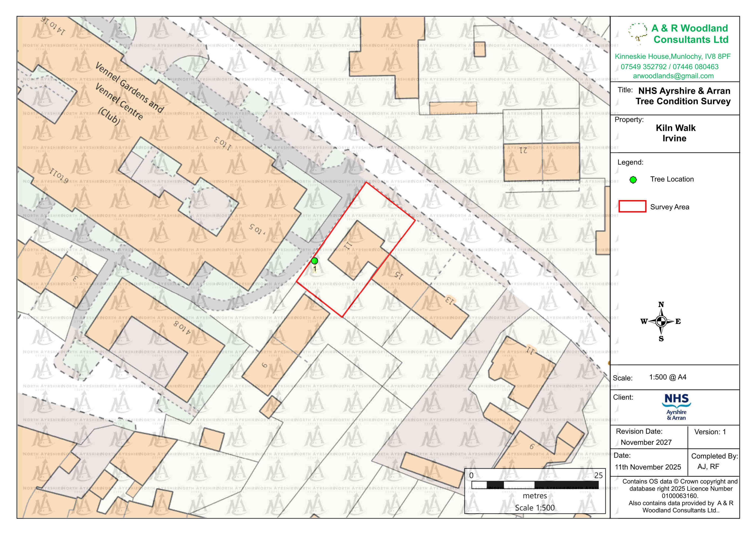Image resolution: width=756 pixels, height=535 pixels.
Task: Click the NHS Ayrshire & Arran logo
Action: pos(676,407)
